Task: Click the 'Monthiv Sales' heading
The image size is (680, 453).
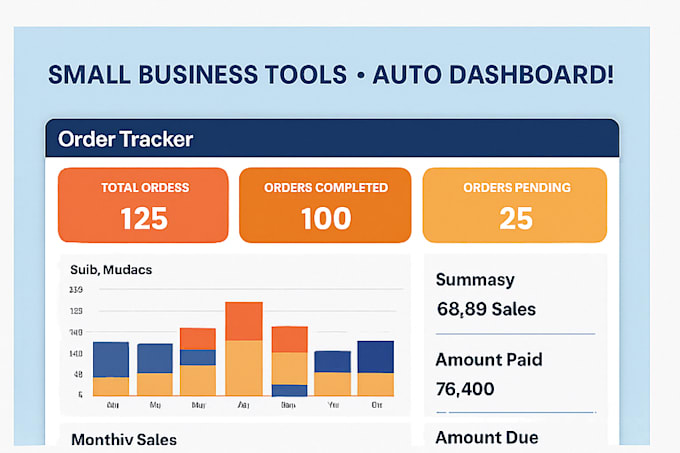Action: pos(124,439)
